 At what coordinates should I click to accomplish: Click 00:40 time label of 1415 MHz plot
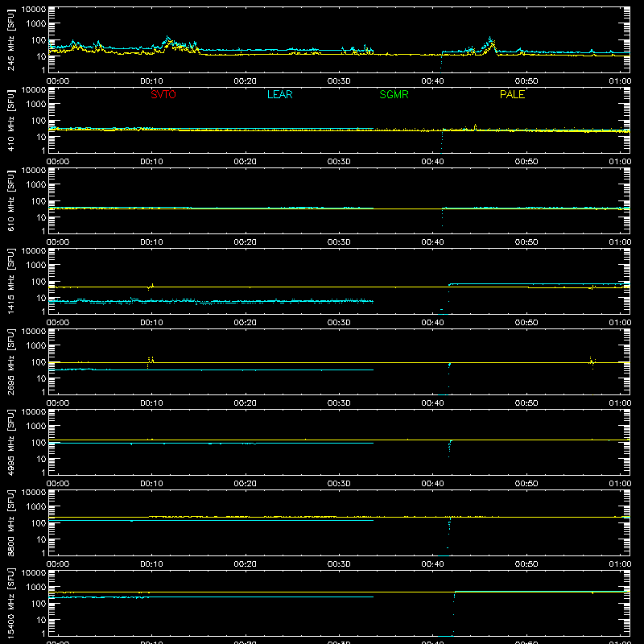pyautogui.click(x=432, y=323)
